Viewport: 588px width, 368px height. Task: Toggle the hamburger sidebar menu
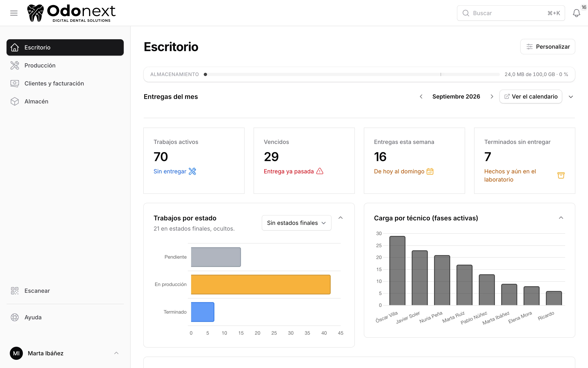pyautogui.click(x=14, y=13)
